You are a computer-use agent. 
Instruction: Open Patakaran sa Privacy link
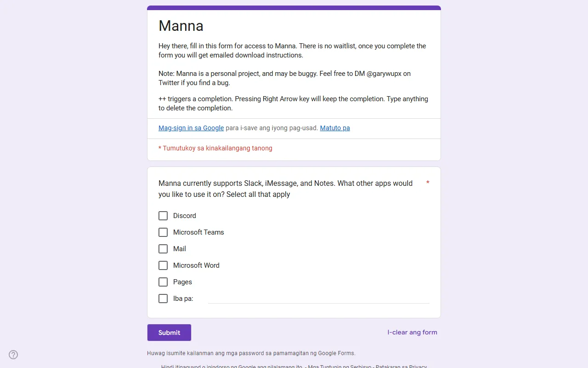pyautogui.click(x=401, y=367)
